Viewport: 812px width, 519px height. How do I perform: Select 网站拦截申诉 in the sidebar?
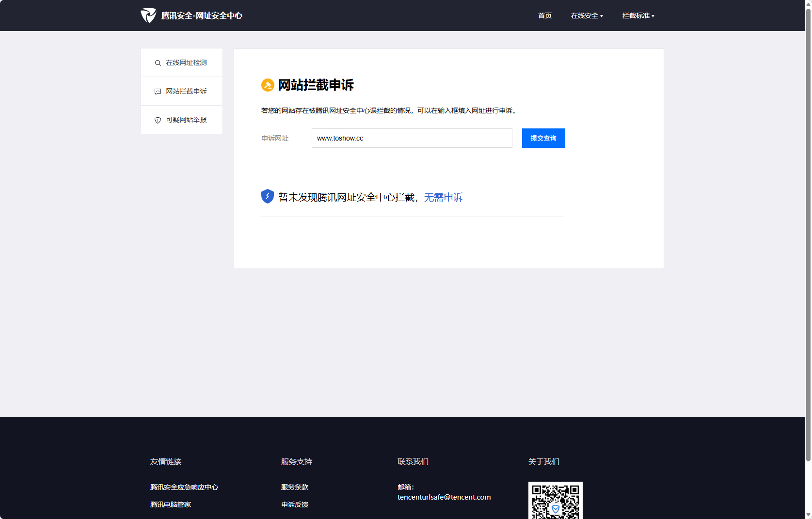[182, 91]
